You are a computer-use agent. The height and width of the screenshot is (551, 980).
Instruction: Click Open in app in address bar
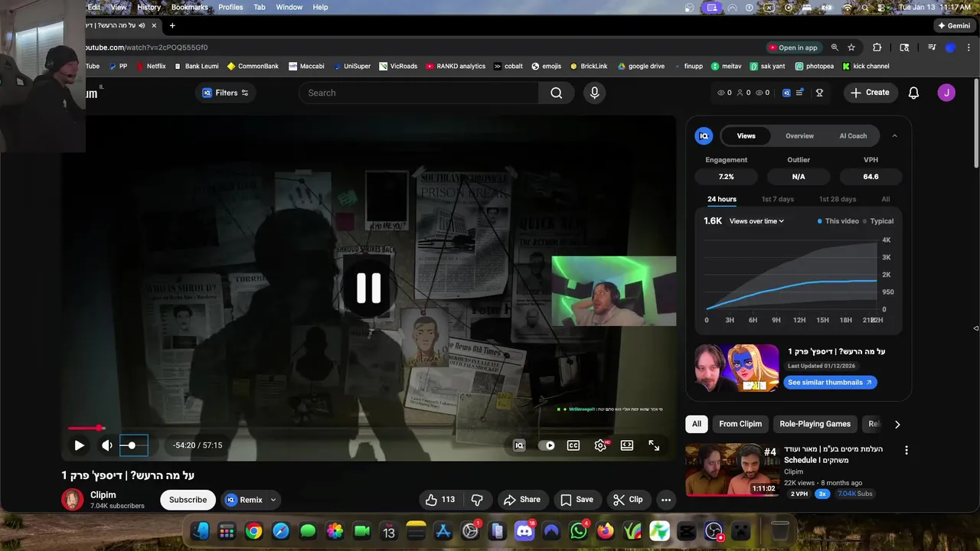click(792, 47)
